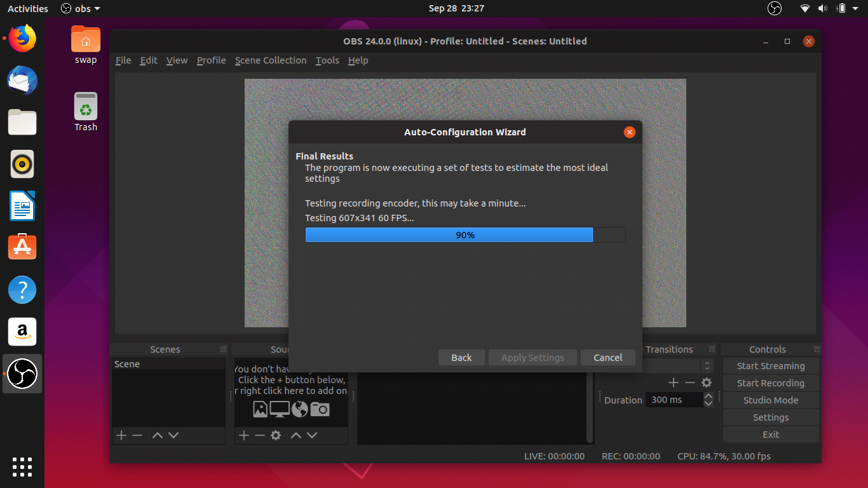The image size is (868, 488).
Task: Click the globe browser icon in Sources
Action: click(300, 409)
